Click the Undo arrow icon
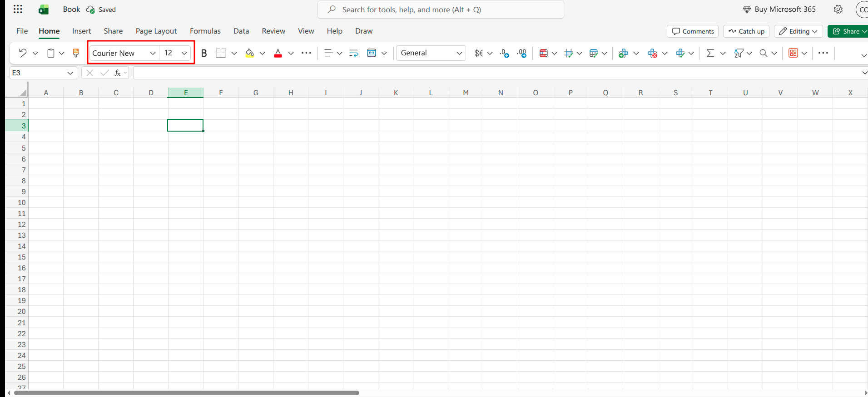 [22, 53]
